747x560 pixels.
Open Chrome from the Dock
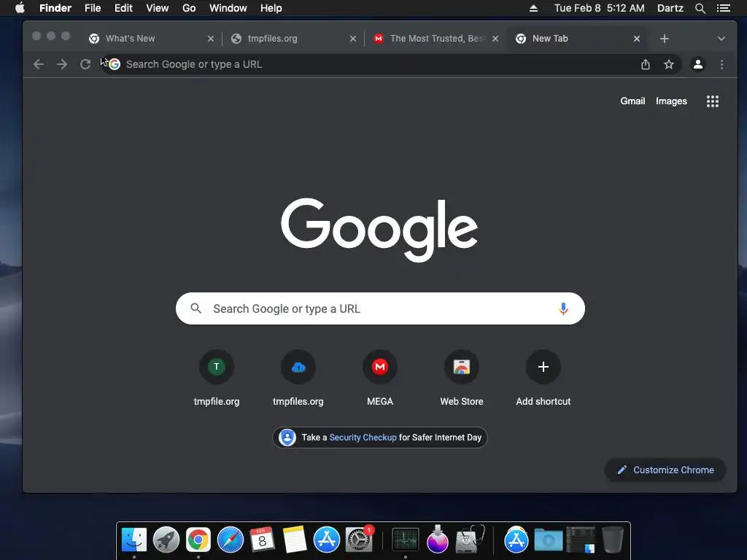coord(198,540)
